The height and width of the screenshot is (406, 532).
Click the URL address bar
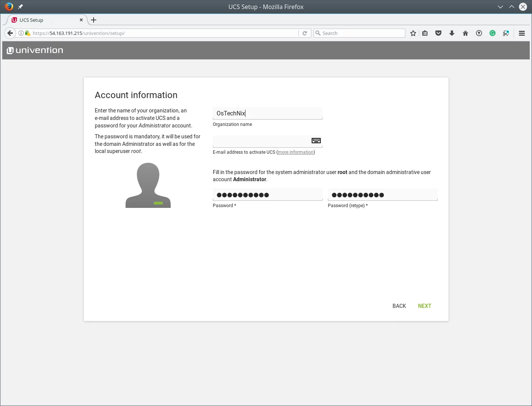165,33
